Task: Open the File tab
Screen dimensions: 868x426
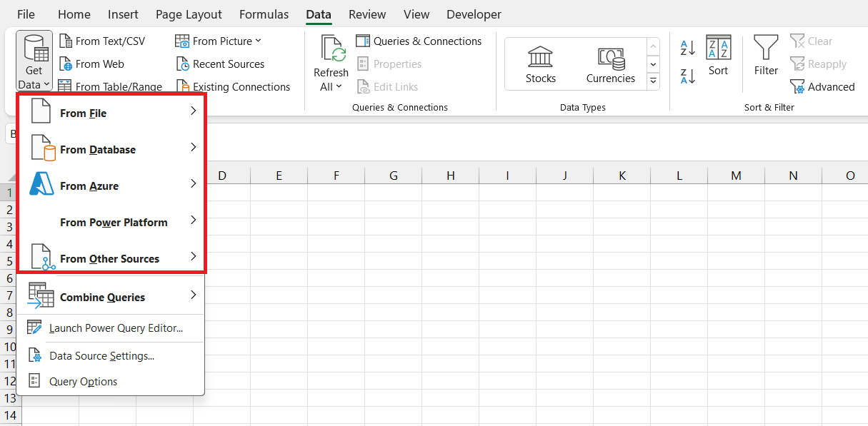Action: tap(26, 14)
